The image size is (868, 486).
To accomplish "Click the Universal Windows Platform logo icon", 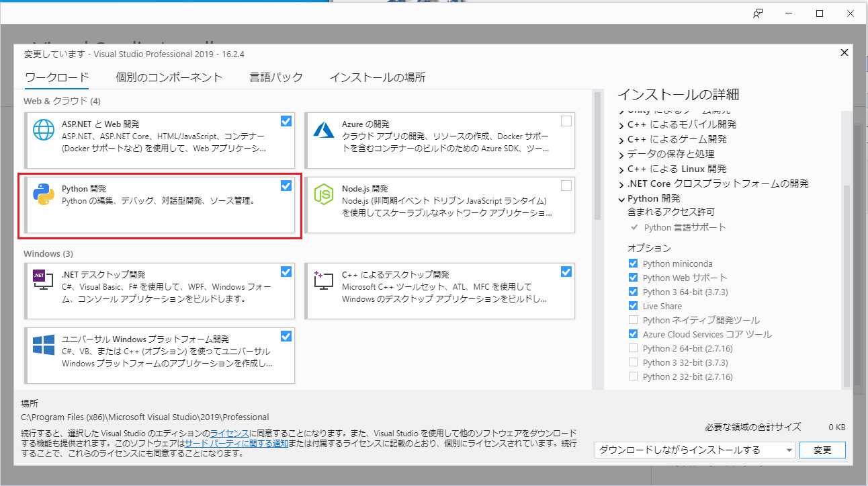I will tap(44, 343).
